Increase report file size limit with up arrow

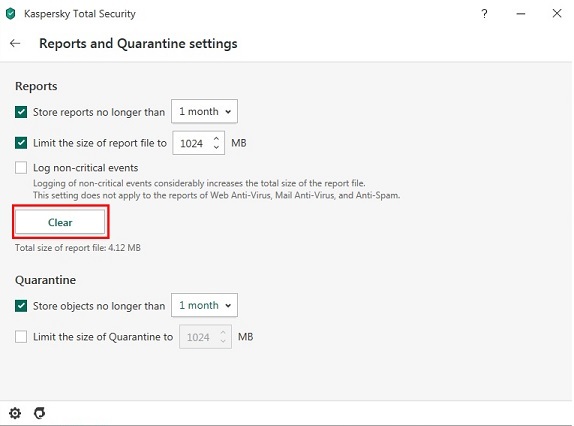point(216,139)
